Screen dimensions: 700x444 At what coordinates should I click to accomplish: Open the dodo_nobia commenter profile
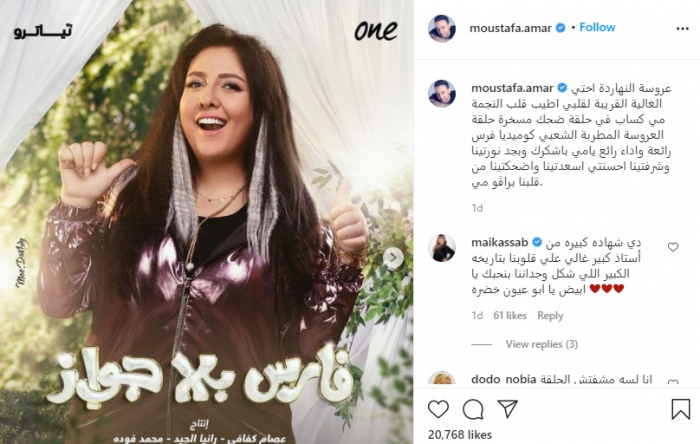[x=504, y=379]
